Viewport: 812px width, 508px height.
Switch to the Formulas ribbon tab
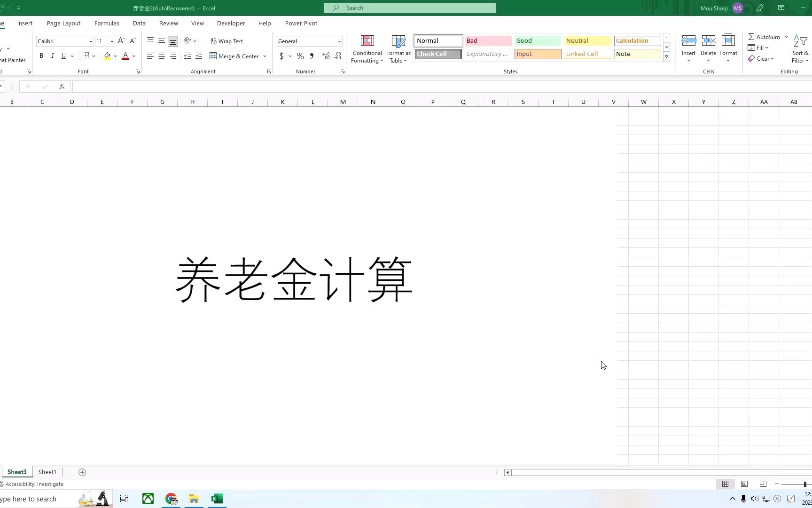point(107,23)
